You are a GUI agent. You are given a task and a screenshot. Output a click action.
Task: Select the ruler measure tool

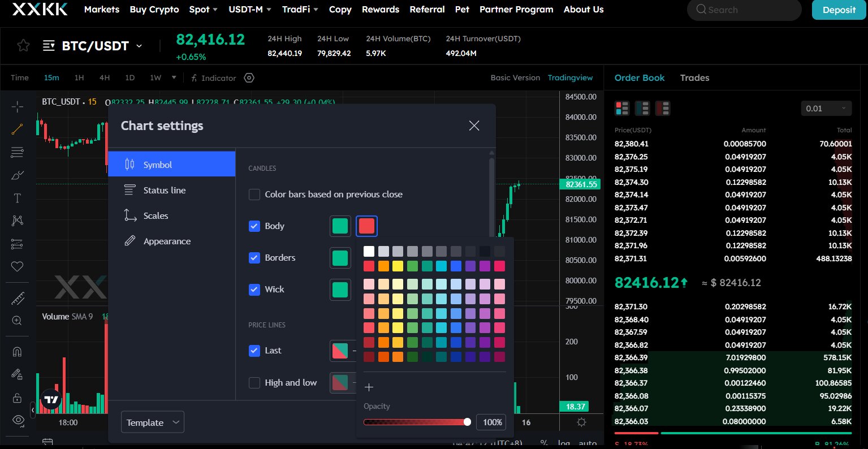[18, 298]
